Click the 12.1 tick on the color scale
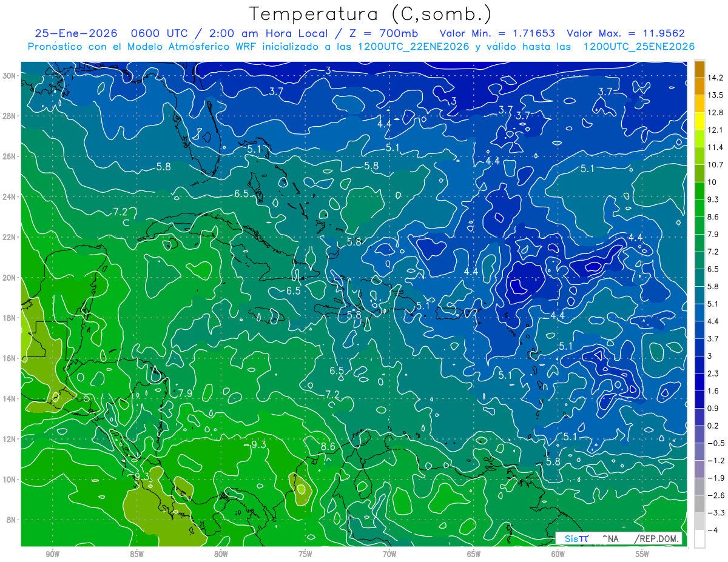The height and width of the screenshot is (562, 728). pos(715,130)
